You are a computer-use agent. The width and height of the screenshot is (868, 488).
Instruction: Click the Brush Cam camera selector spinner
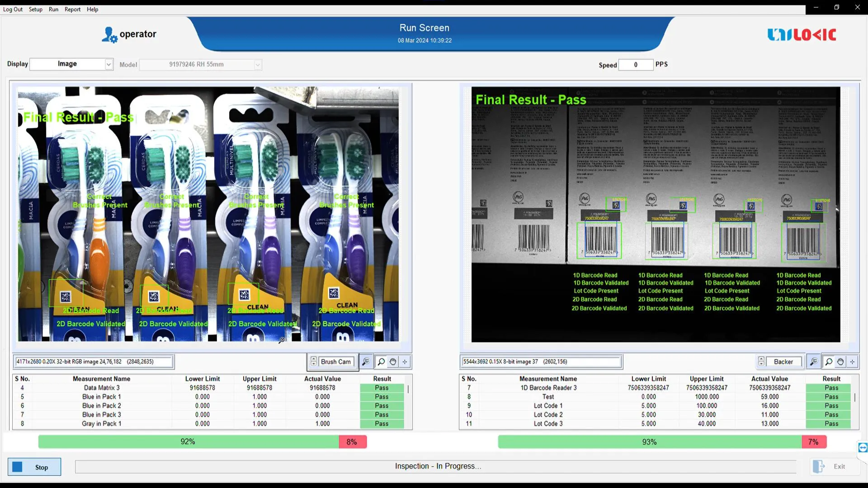[314, 361]
